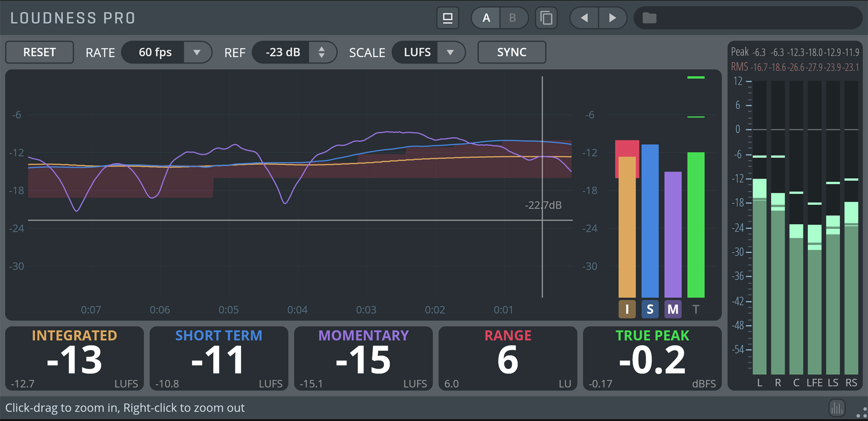Click the RESET button

click(39, 52)
